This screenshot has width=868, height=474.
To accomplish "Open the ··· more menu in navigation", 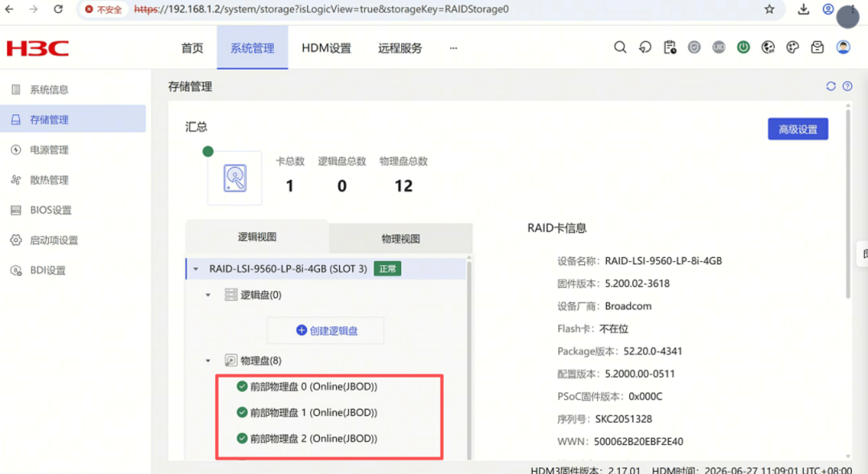I will (x=453, y=48).
